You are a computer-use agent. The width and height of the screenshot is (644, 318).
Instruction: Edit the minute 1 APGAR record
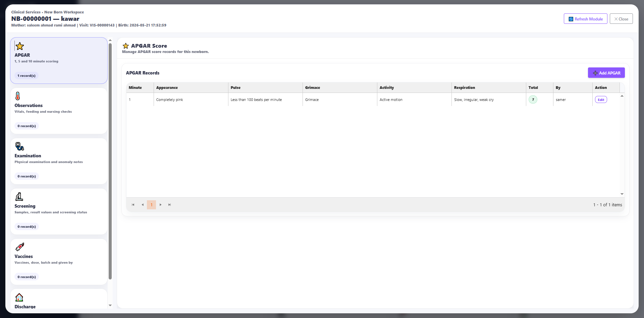[601, 100]
